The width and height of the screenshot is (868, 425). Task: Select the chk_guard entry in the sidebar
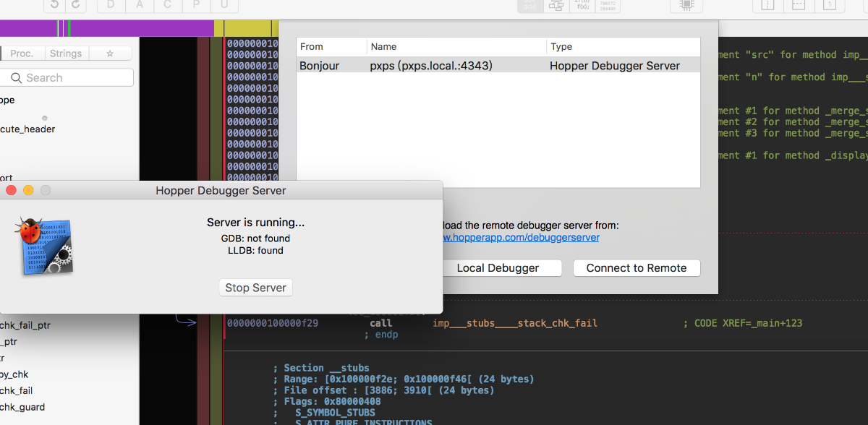tap(22, 407)
